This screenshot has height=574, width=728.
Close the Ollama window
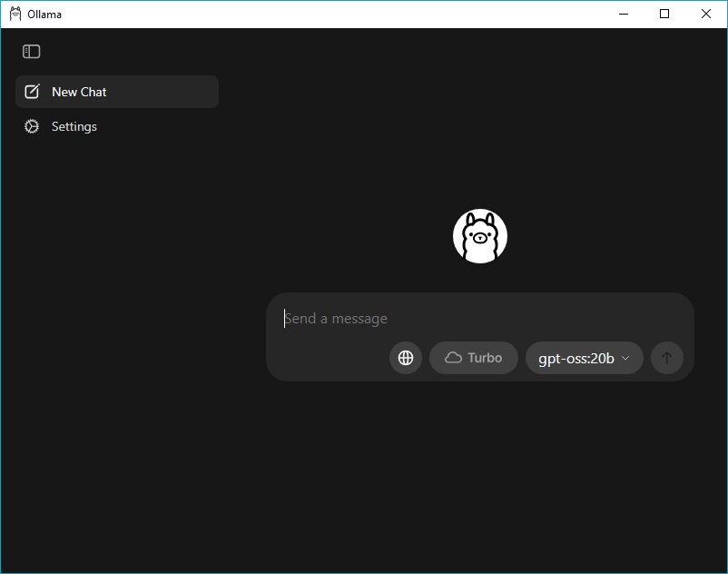click(x=706, y=14)
